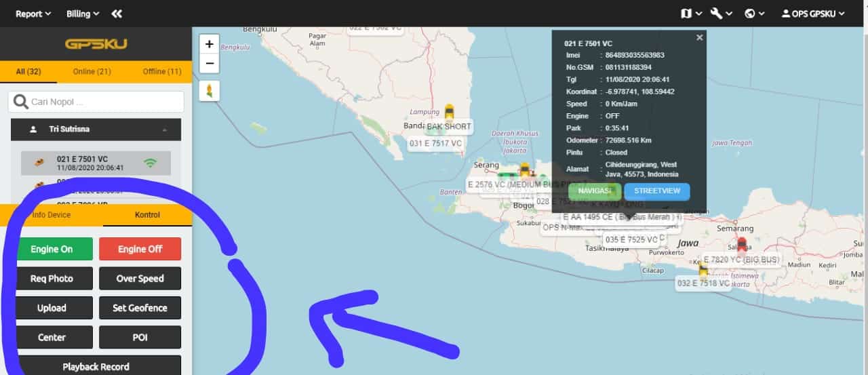This screenshot has width=868, height=375.
Task: Open the Billing dropdown menu
Action: [x=83, y=14]
